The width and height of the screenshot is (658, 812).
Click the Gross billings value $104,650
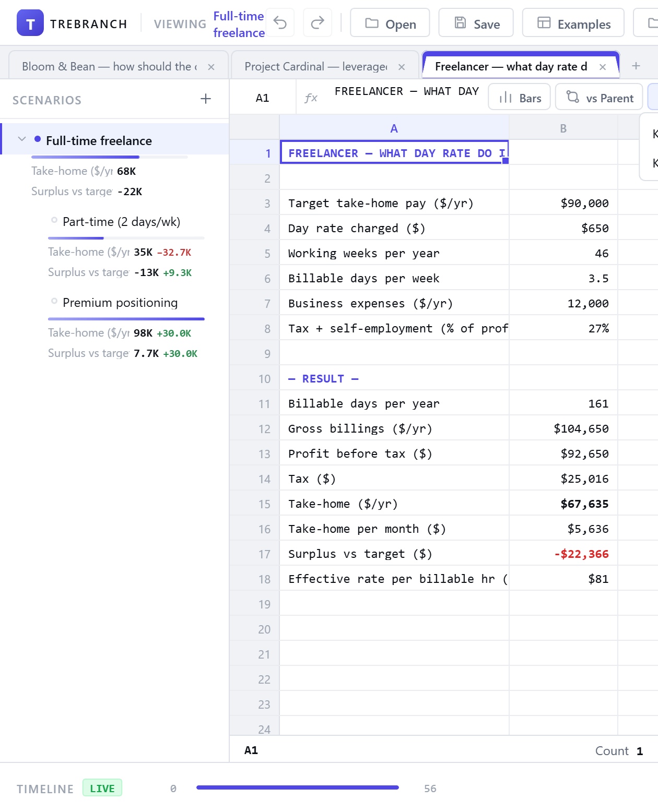point(563,428)
